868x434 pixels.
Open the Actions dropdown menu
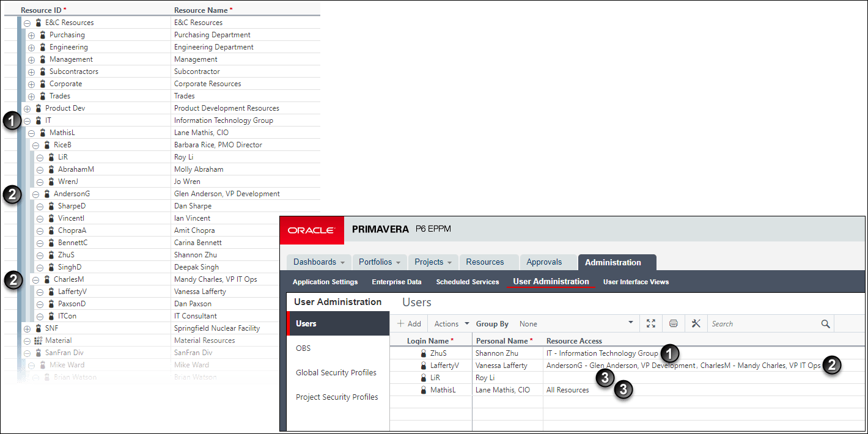coord(452,324)
